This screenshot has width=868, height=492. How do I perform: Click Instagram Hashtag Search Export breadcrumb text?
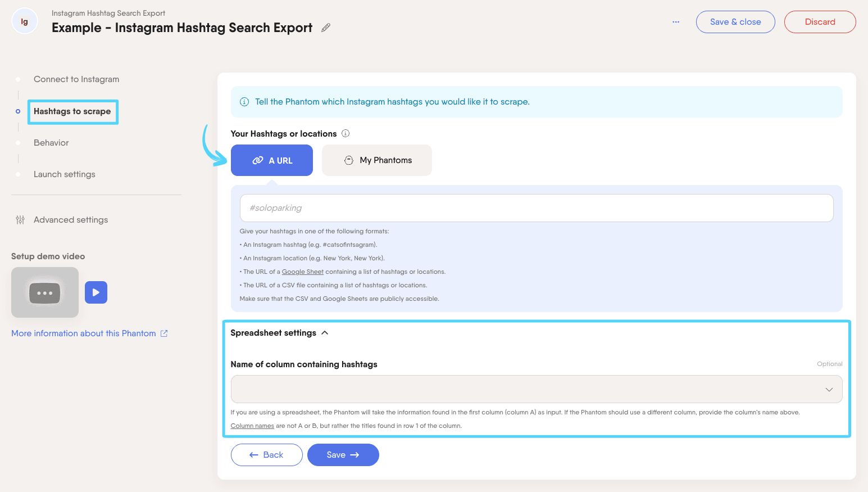108,13
